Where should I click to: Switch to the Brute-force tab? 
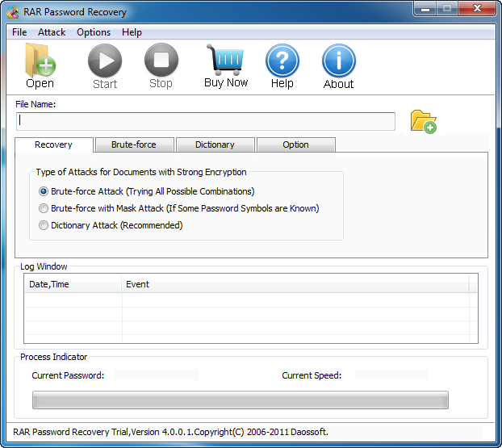(x=134, y=144)
